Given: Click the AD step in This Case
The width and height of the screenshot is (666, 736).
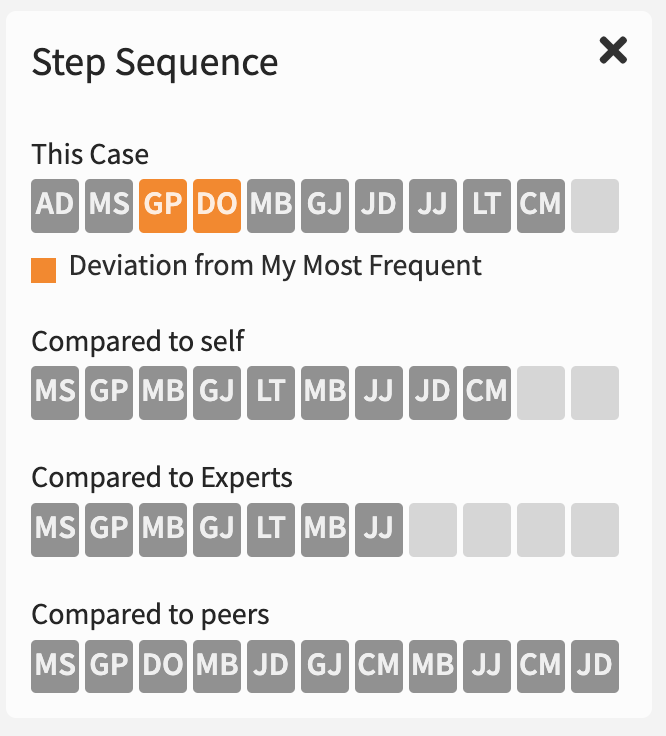Looking at the screenshot, I should 55,205.
